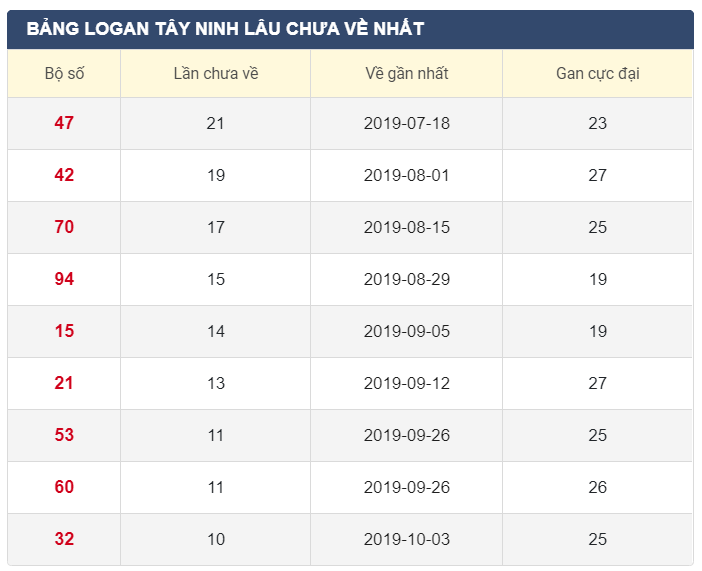Click red number 47 in first row
Image resolution: width=702 pixels, height=571 pixels.
(x=64, y=123)
